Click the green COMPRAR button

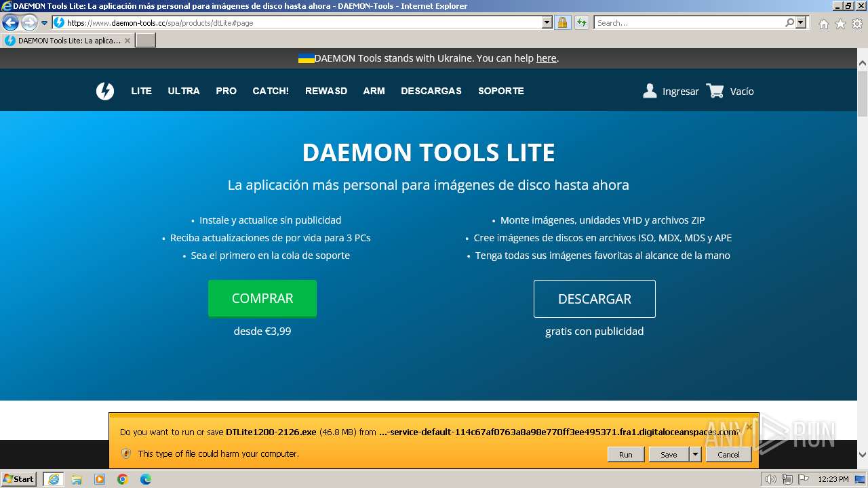(x=262, y=298)
